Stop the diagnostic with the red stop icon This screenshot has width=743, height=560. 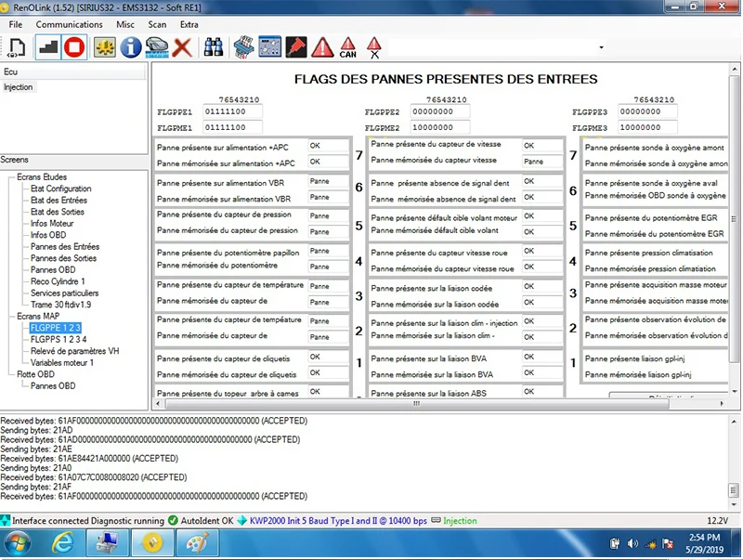tap(74, 47)
